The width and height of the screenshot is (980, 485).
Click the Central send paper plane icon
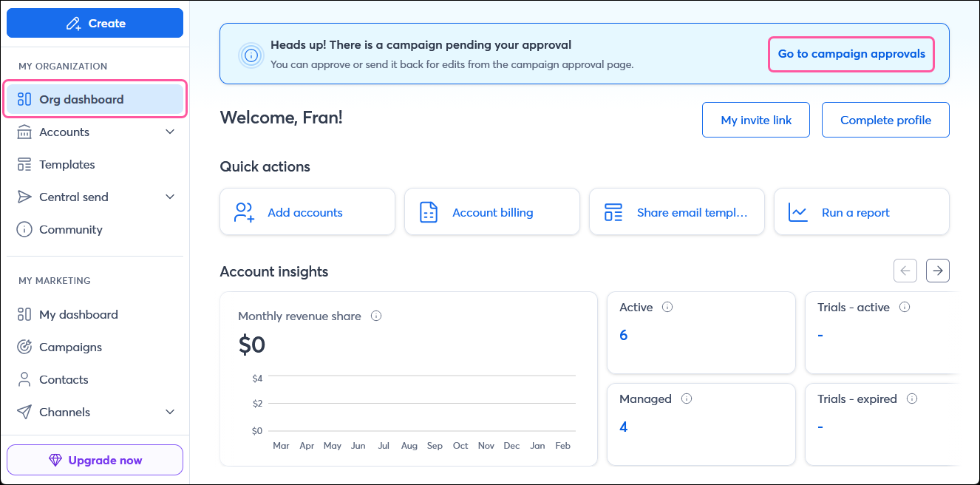coord(23,197)
